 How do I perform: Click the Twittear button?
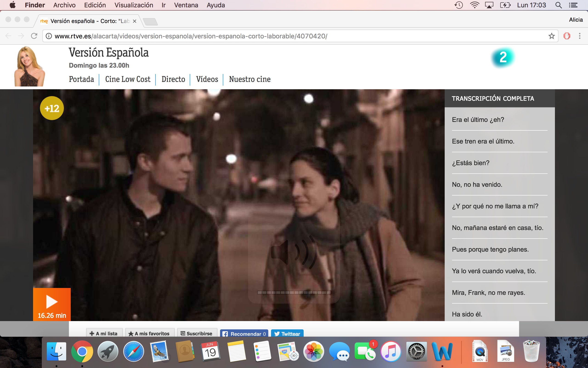(287, 334)
